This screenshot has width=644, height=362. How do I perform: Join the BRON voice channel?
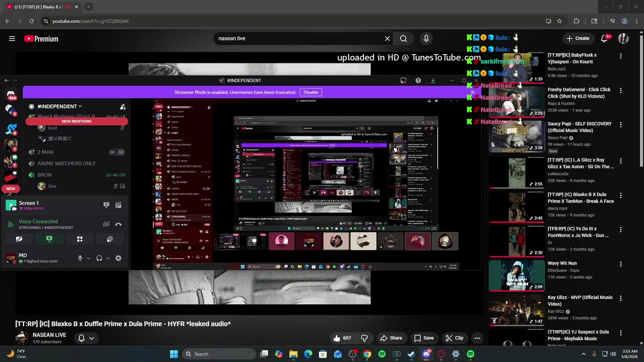tap(75, 175)
